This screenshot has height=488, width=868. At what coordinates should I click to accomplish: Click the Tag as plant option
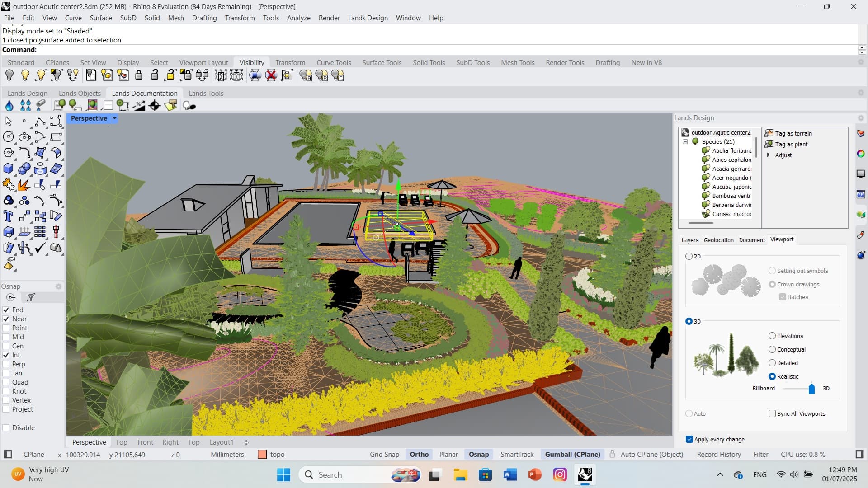(x=790, y=144)
